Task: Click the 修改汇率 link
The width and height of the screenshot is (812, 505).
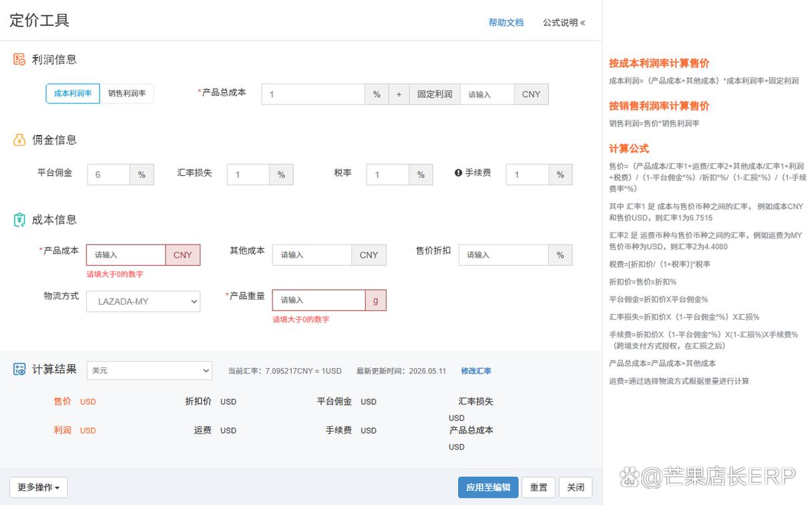Action: [476, 371]
